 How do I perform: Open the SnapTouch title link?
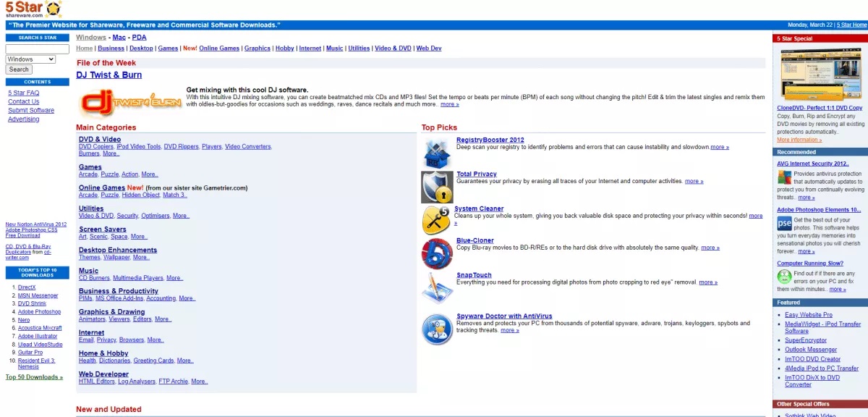pyautogui.click(x=474, y=275)
